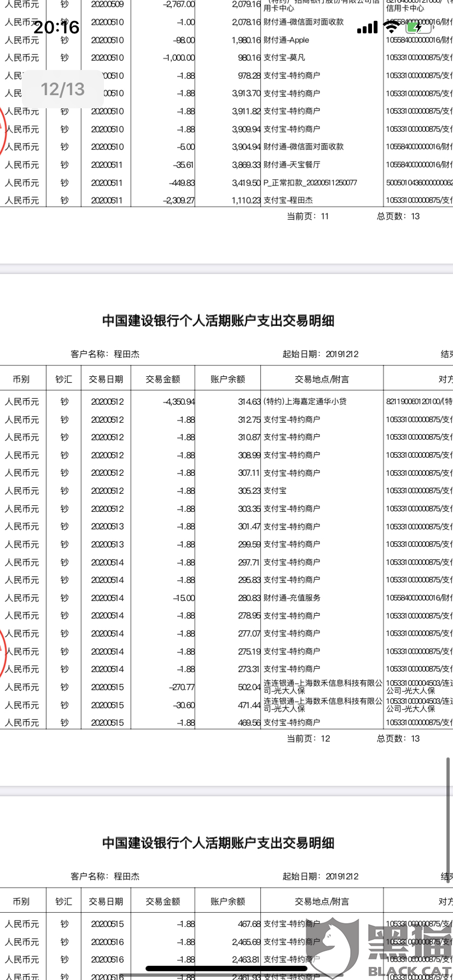Select the -4,350.94 amount cell
The height and width of the screenshot is (980, 453).
(179, 402)
